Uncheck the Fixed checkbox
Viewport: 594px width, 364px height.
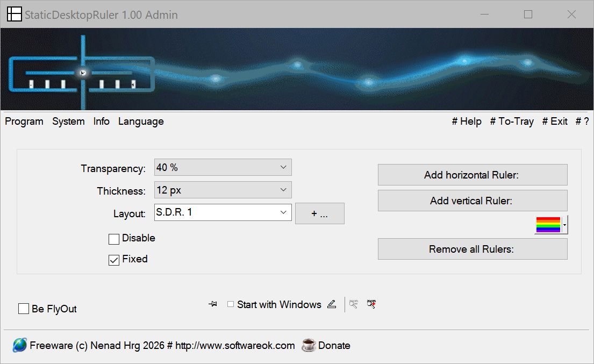113,259
